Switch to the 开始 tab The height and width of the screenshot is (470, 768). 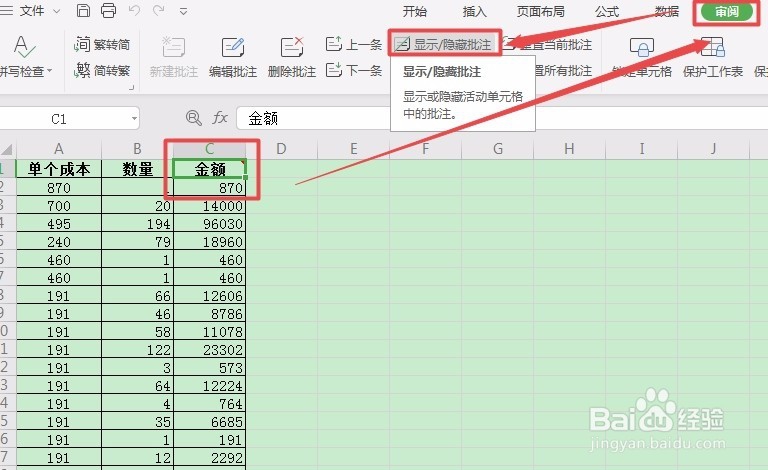click(414, 11)
